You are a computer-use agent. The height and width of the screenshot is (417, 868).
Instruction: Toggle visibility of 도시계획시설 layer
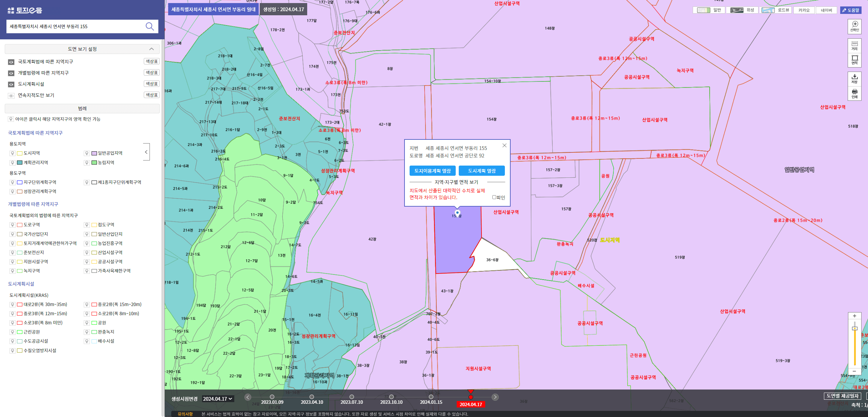(11, 84)
